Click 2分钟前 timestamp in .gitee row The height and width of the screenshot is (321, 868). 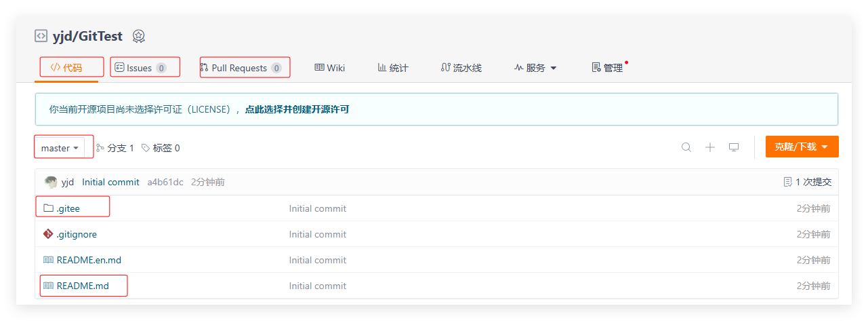click(813, 208)
